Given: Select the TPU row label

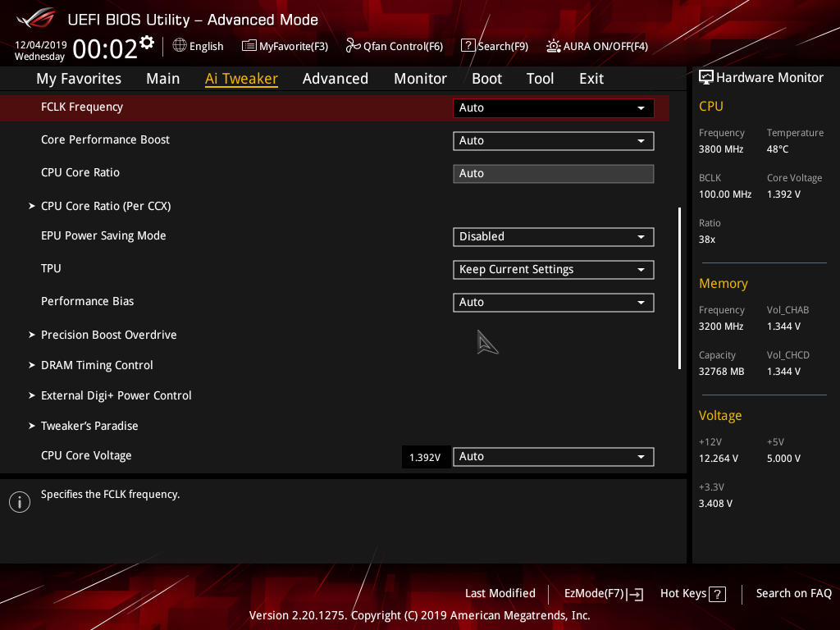Looking at the screenshot, I should tap(51, 268).
